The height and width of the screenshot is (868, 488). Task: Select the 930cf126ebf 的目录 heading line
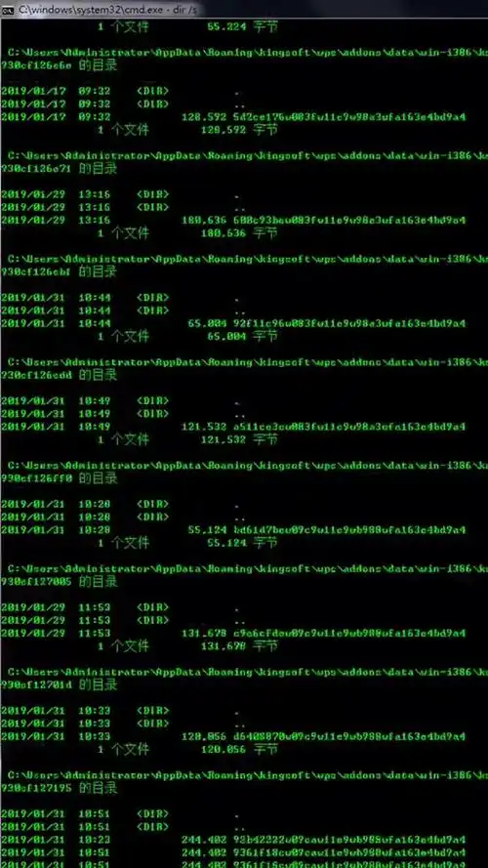(60, 271)
